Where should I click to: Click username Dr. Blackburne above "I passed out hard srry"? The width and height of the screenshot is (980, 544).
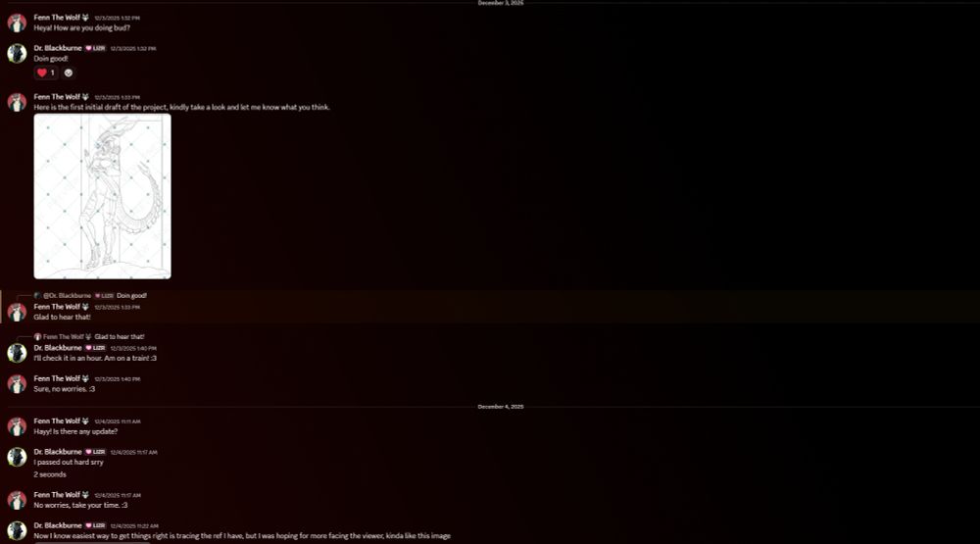(58, 452)
